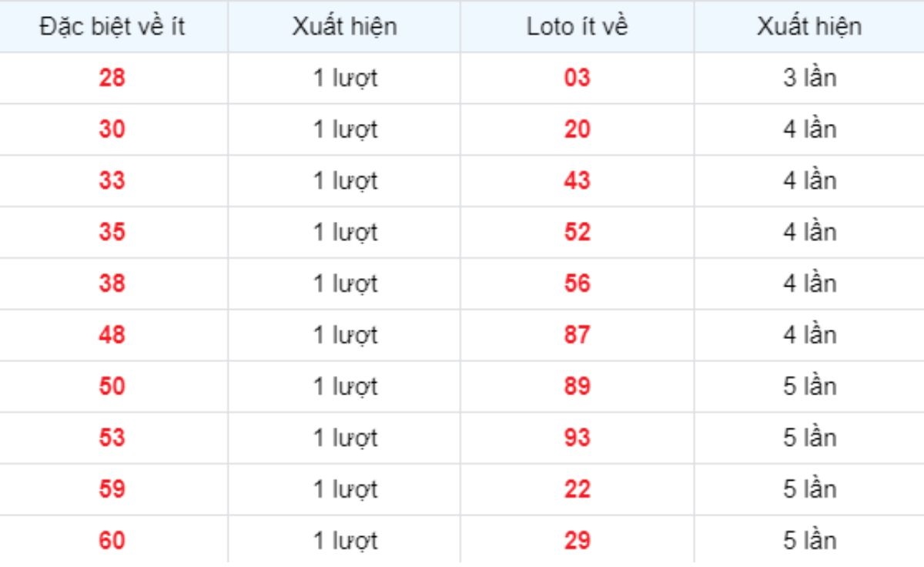This screenshot has height=567, width=924.
Task: Select loto number 43
Action: (x=577, y=181)
